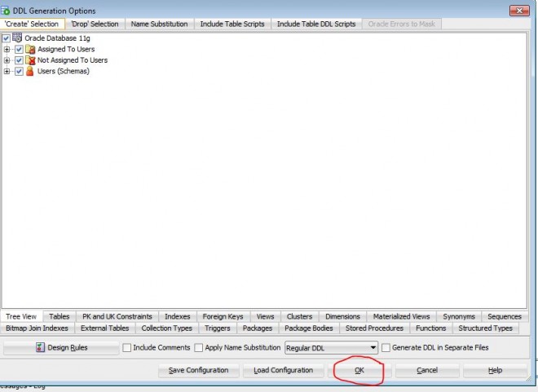Enable Apply Name Substitution checkbox

199,348
